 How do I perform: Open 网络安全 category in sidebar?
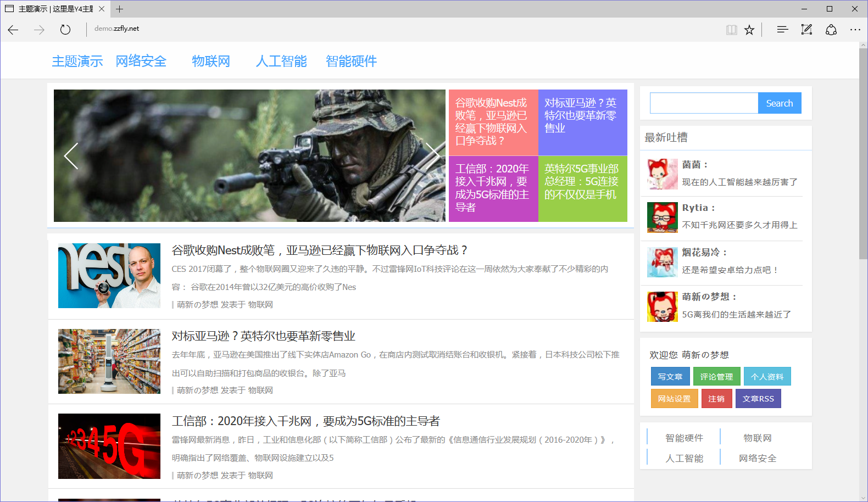coord(758,458)
